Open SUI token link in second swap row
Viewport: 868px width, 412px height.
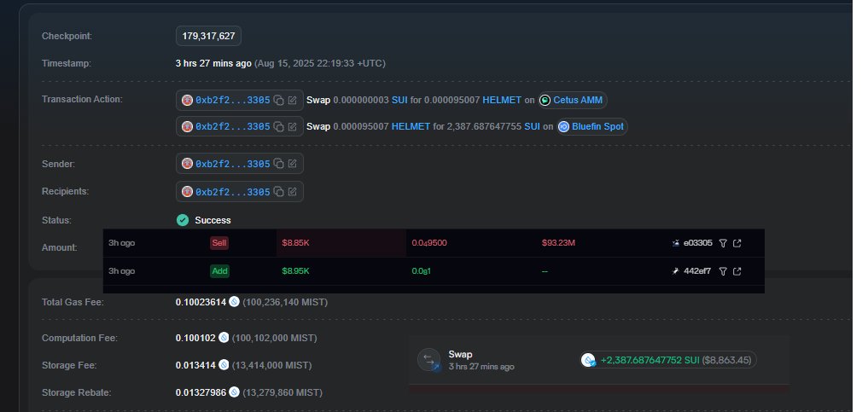[x=532, y=126]
